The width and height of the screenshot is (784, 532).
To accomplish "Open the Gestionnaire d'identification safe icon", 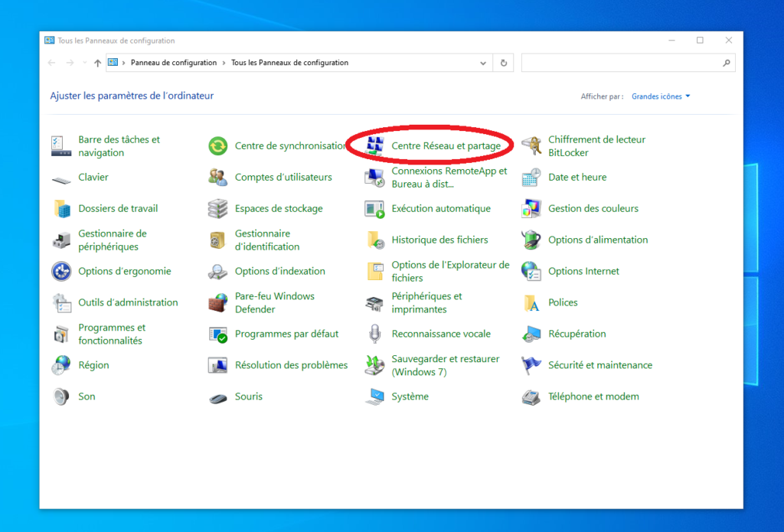I will click(x=217, y=240).
